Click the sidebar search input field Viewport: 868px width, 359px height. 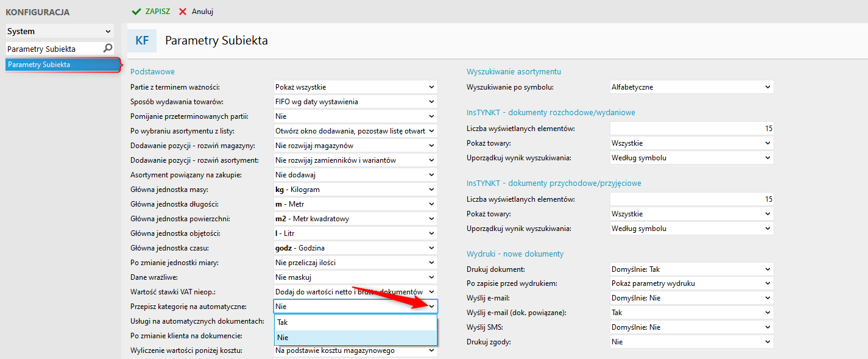52,48
